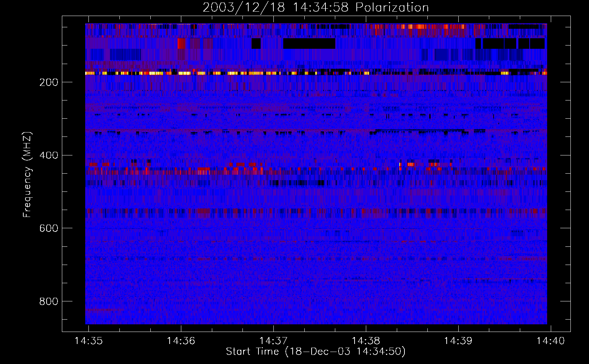The width and height of the screenshot is (589, 364).
Task: Click the plot title '2003/12/18 14:34:58 Polarization'
Action: (x=316, y=8)
